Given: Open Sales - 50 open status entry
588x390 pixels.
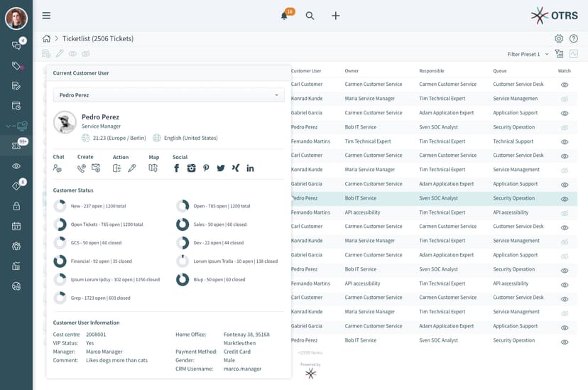Looking at the screenshot, I should [x=220, y=224].
